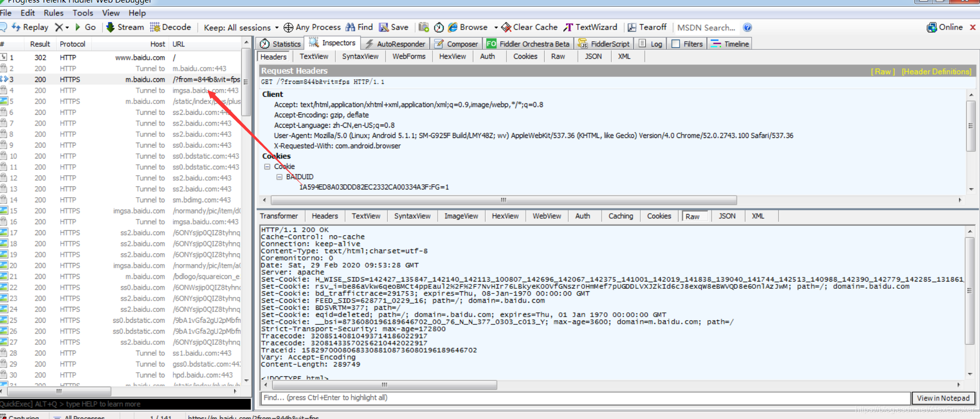Toggle Stream mode in the toolbar

(x=125, y=27)
